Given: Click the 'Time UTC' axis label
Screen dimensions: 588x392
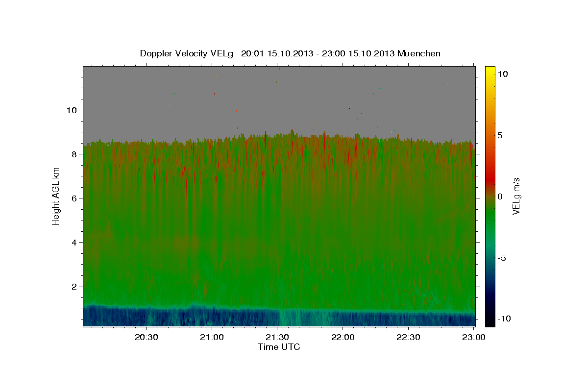Looking at the screenshot, I should pos(279,347).
